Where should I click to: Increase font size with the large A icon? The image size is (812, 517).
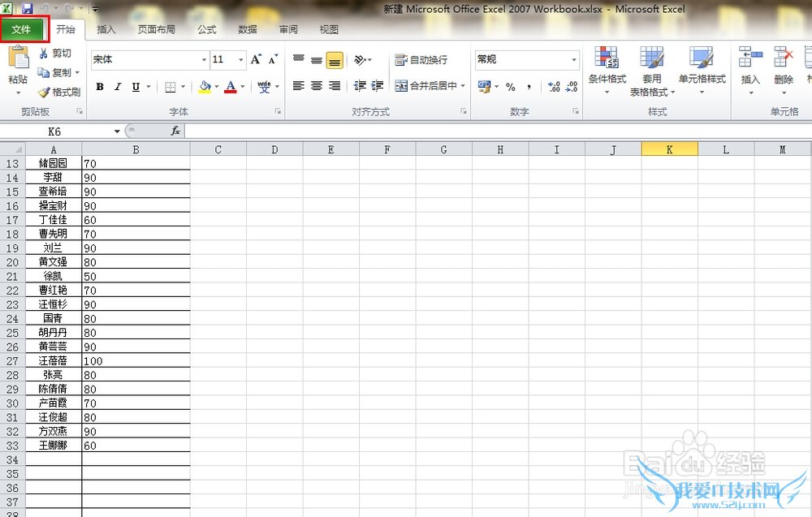[x=256, y=59]
